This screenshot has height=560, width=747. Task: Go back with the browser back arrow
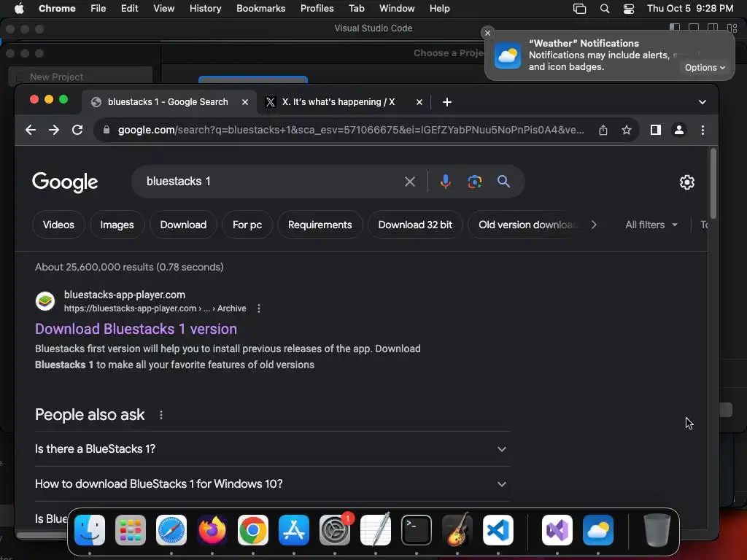pyautogui.click(x=31, y=130)
